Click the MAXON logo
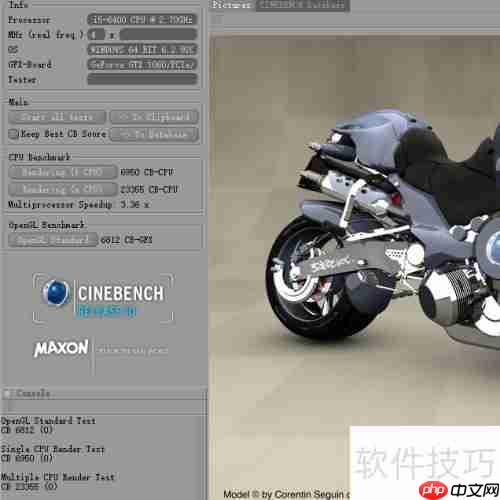500x500 pixels. tap(61, 349)
